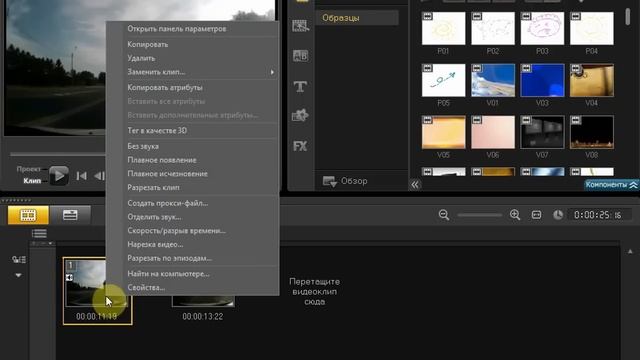Select Проект playback mode
The width and height of the screenshot is (640, 360).
tap(29, 169)
